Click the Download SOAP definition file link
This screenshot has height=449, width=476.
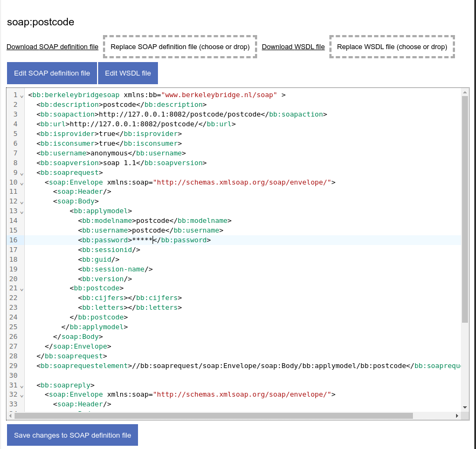pyautogui.click(x=52, y=47)
